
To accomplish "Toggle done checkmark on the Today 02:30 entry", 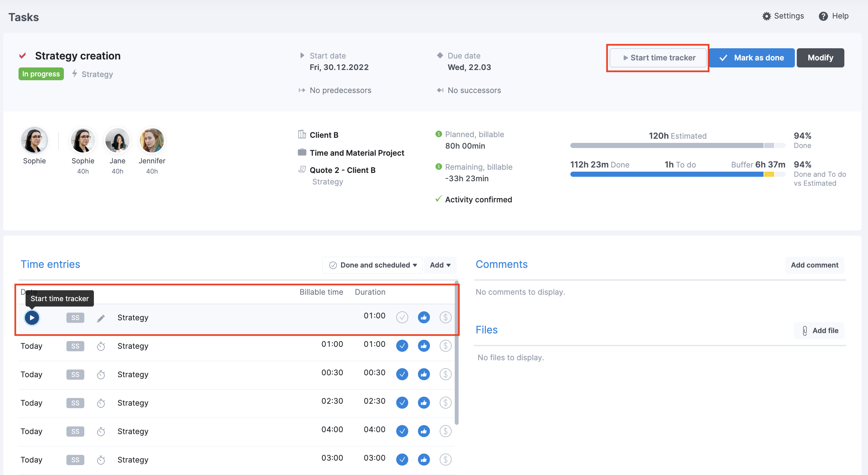I will 402,402.
